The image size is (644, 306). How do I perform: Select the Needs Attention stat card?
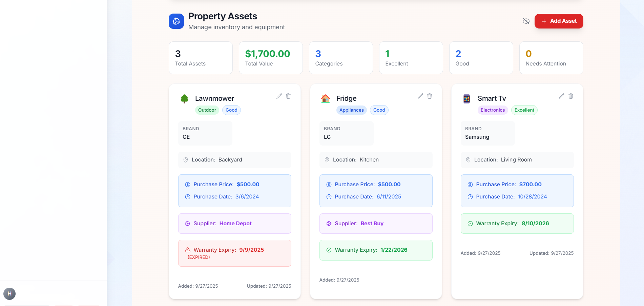[x=551, y=58]
